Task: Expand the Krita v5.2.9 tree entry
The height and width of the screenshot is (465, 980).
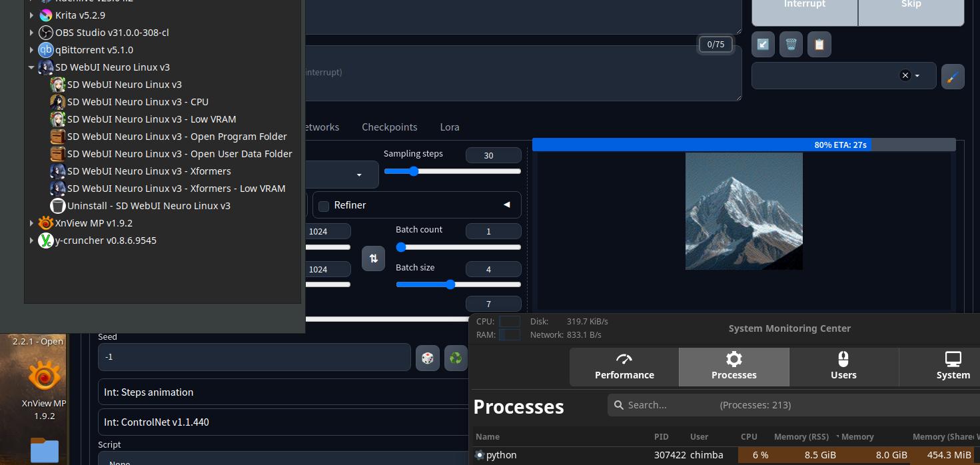Action: (31, 15)
